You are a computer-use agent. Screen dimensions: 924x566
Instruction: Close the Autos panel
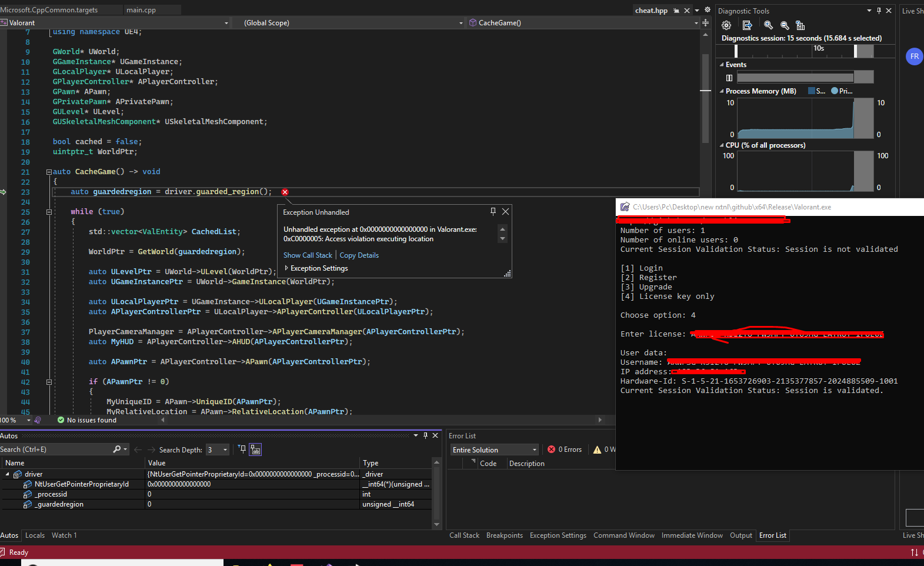435,435
